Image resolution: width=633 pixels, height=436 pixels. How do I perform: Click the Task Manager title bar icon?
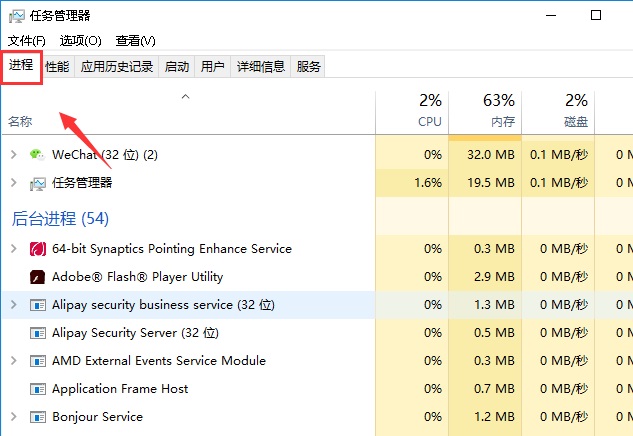[x=17, y=15]
